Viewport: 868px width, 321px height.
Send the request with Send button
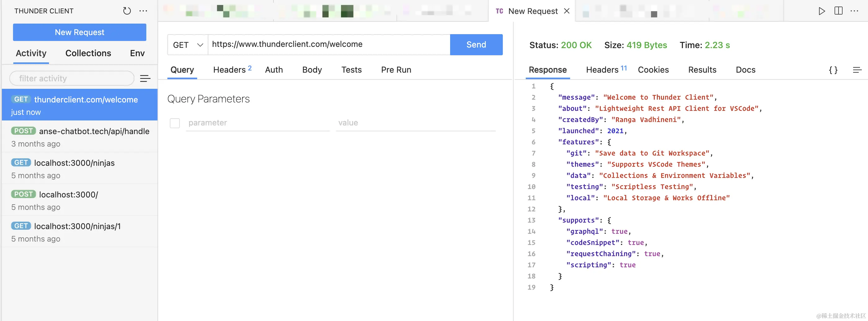(x=476, y=45)
